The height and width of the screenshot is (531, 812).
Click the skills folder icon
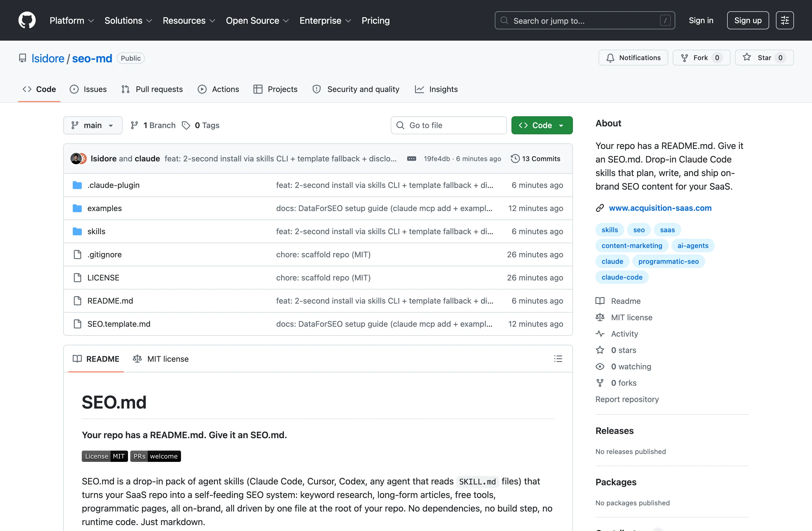point(78,232)
